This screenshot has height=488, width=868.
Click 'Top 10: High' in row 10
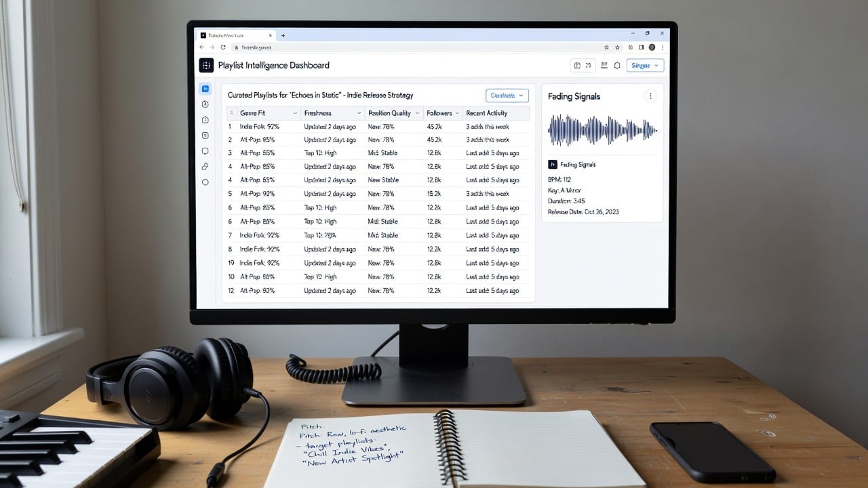pos(320,277)
